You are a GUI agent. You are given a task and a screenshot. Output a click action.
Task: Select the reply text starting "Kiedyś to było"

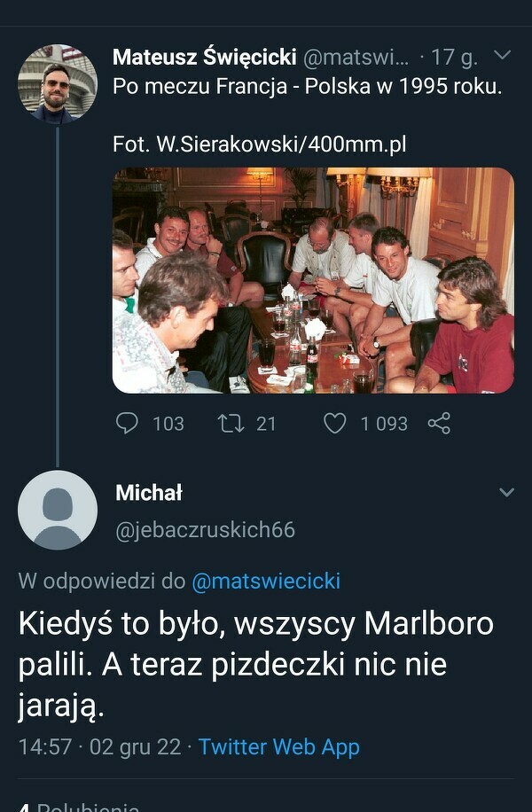point(255,665)
